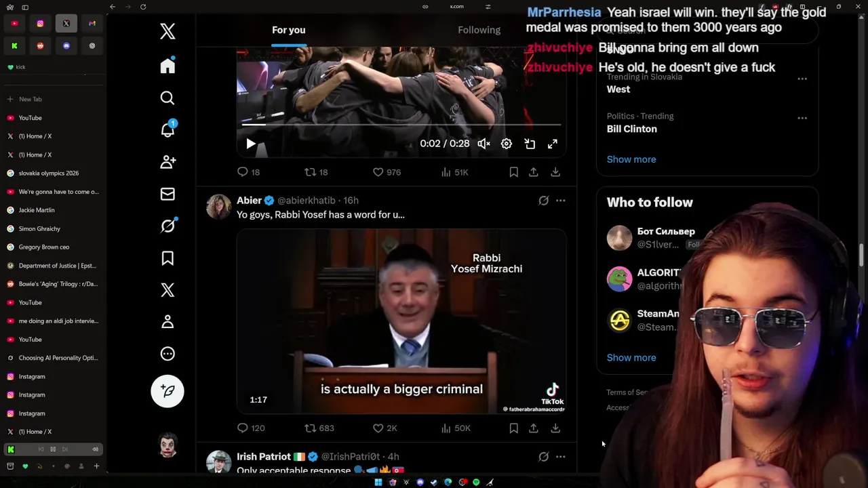
Task: Go back with browser back arrow
Action: click(113, 7)
